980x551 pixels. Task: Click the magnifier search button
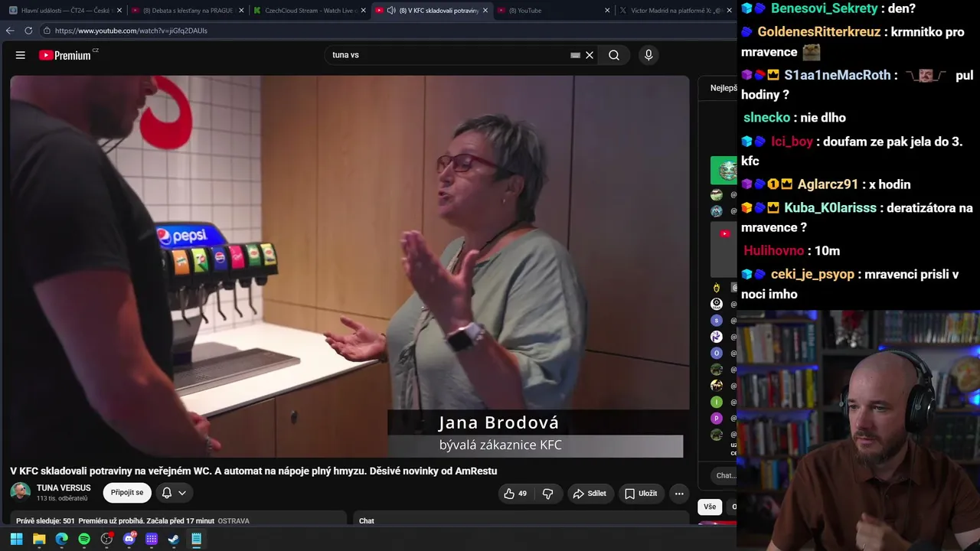[614, 55]
